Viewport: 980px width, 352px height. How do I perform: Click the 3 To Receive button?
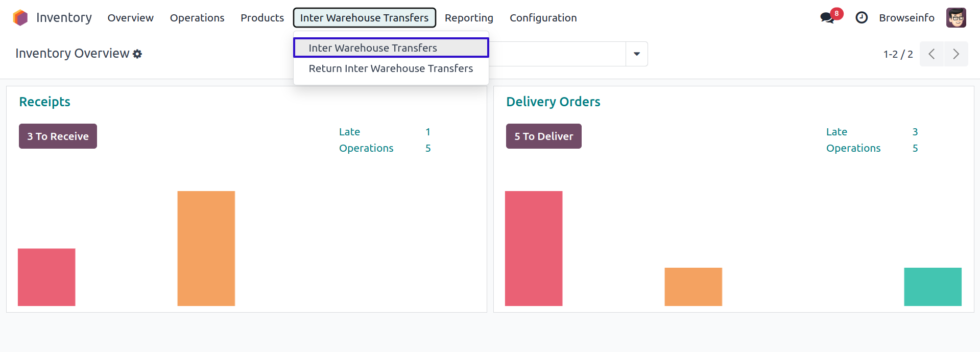click(58, 136)
